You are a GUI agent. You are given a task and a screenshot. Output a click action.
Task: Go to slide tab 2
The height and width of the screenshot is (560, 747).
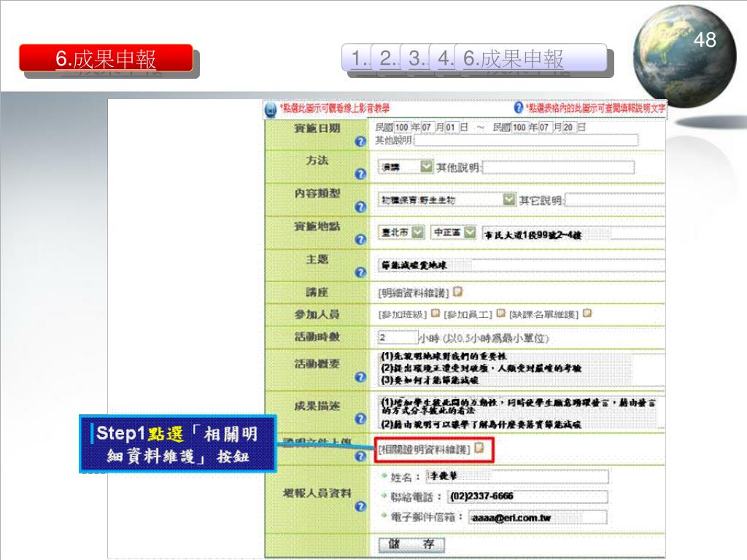[x=387, y=58]
